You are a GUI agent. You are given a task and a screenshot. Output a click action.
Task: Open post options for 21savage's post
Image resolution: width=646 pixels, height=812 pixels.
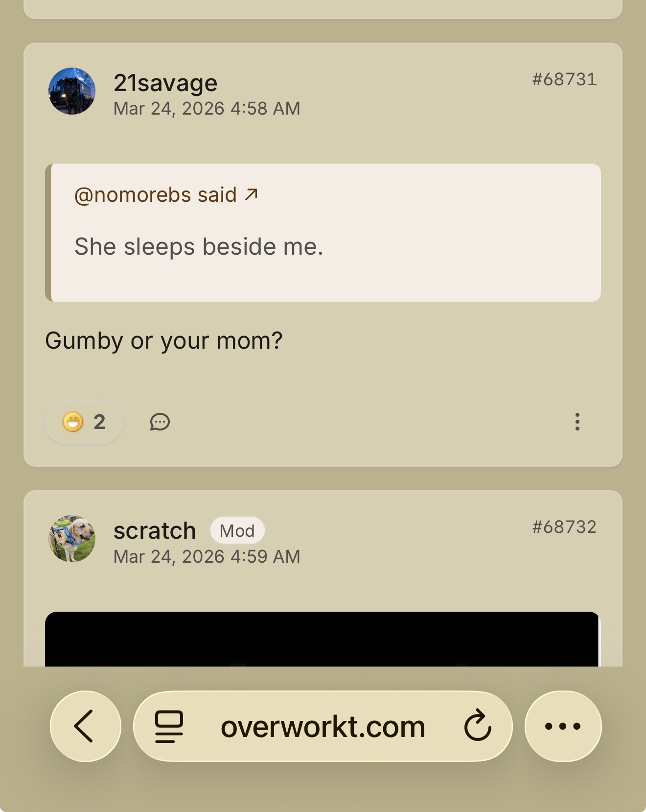pyautogui.click(x=577, y=422)
